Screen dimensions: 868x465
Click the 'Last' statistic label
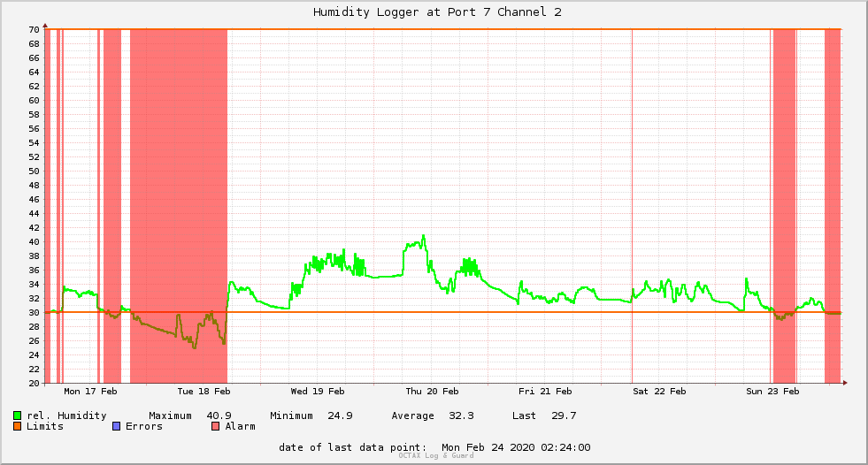(x=524, y=415)
